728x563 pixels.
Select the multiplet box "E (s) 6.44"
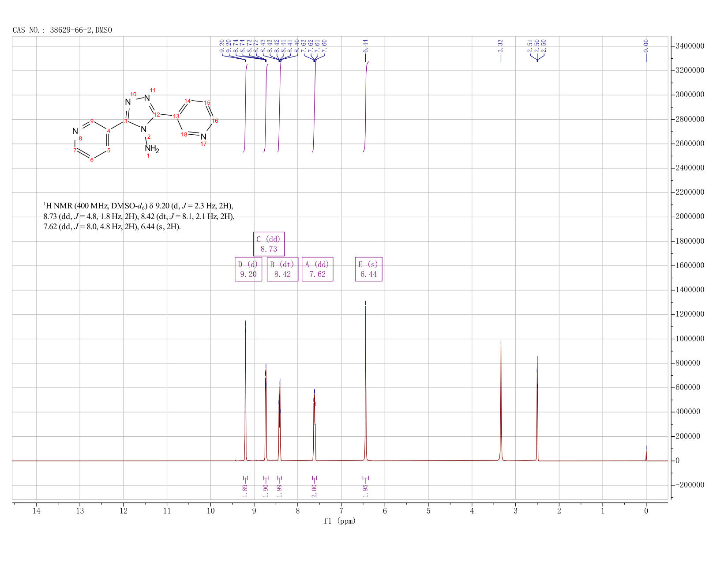click(x=368, y=269)
